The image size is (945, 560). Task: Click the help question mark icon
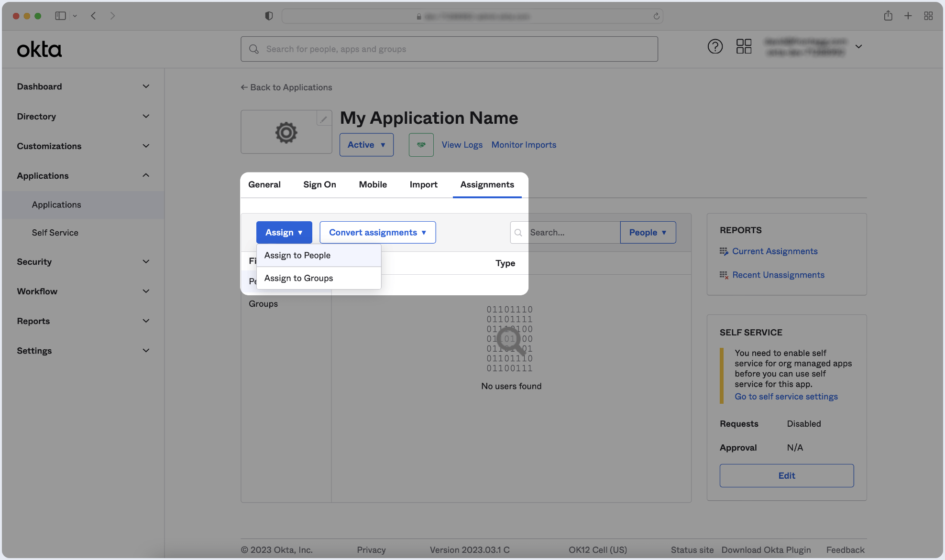click(x=715, y=46)
